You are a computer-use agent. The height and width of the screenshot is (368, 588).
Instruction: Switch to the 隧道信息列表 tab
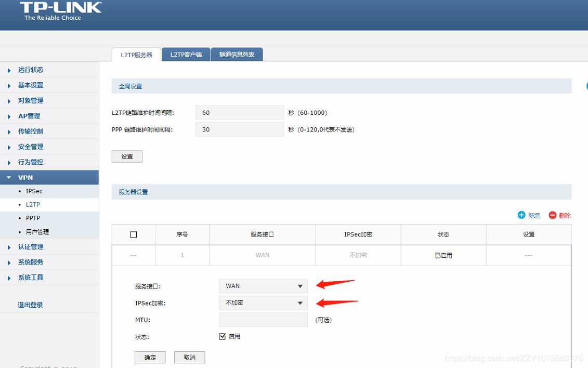(x=237, y=55)
